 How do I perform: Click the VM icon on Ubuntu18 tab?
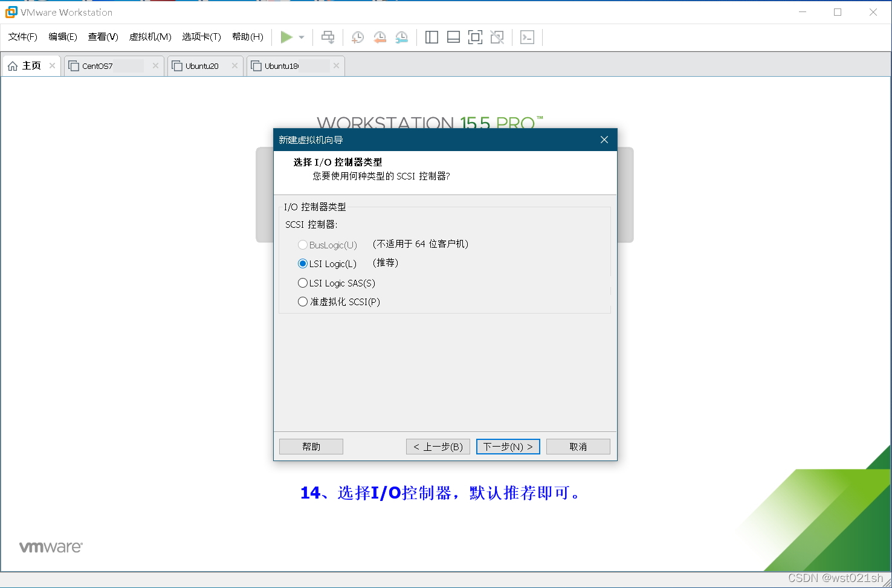tap(256, 66)
